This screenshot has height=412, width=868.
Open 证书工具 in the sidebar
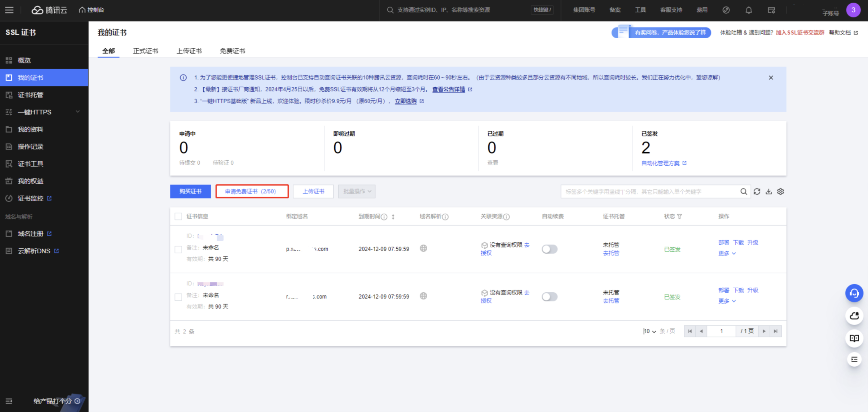point(44,164)
